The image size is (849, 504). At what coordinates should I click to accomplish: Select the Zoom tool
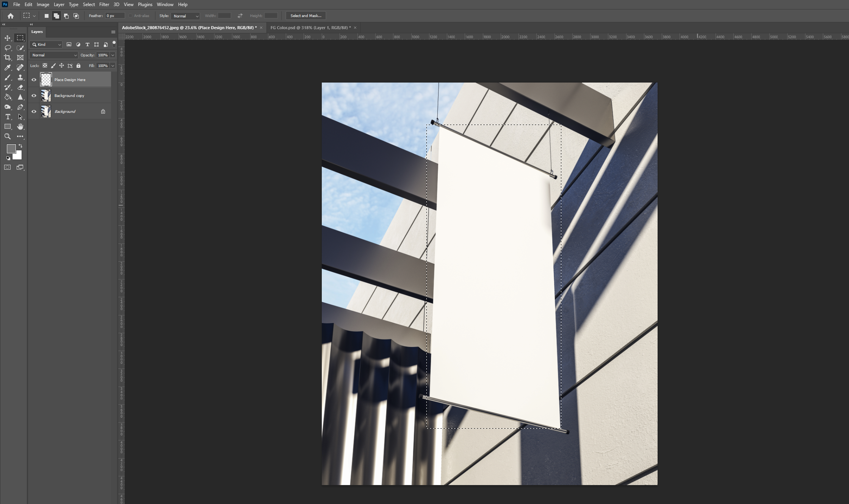coord(8,136)
